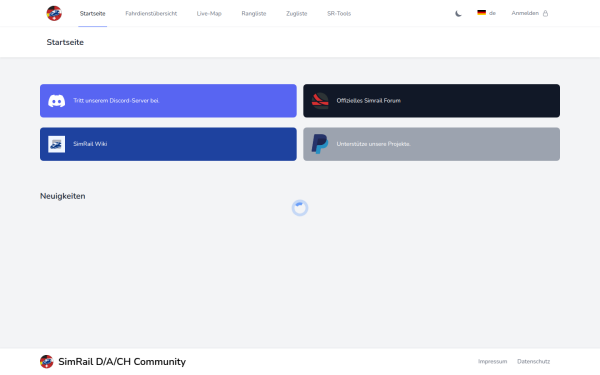Click the SimRail community logo in header
Viewport: 600px width, 375px height.
click(54, 13)
